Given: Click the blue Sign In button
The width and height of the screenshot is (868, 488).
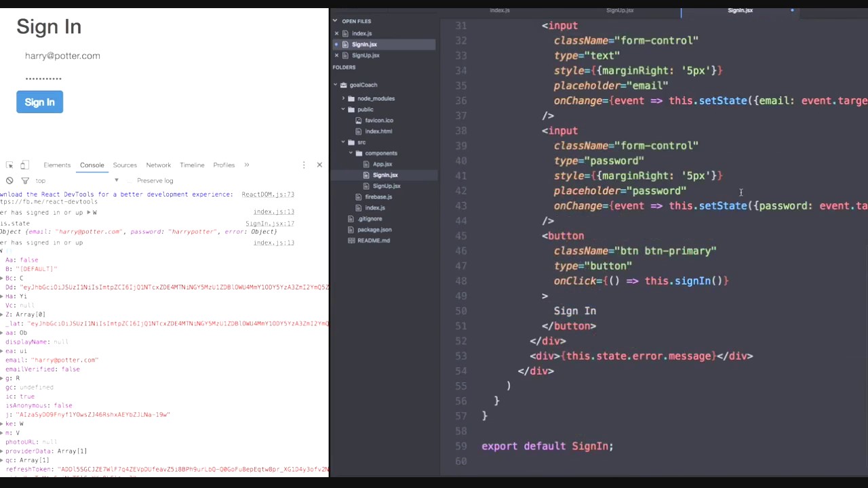Looking at the screenshot, I should 39,102.
